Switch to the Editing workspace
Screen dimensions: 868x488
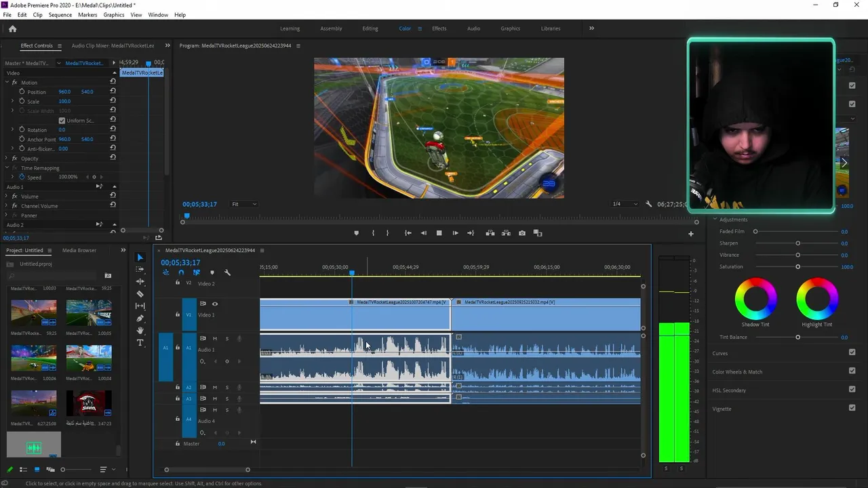(x=370, y=28)
